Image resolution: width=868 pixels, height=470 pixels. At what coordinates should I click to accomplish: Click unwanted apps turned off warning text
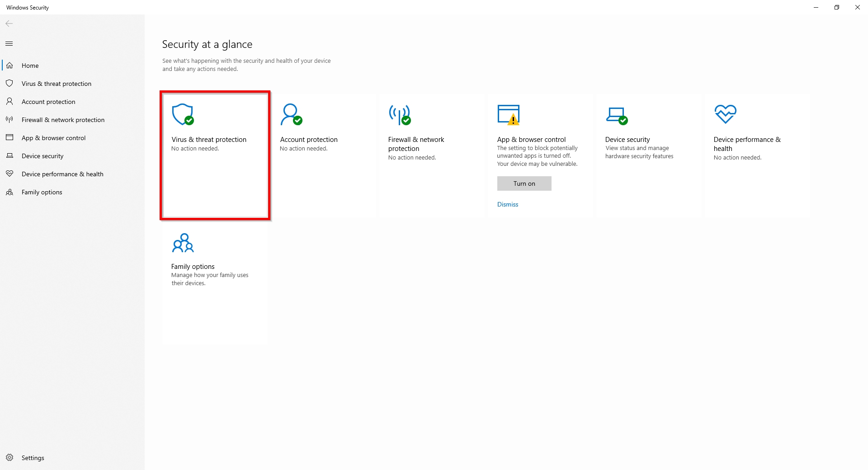(537, 156)
